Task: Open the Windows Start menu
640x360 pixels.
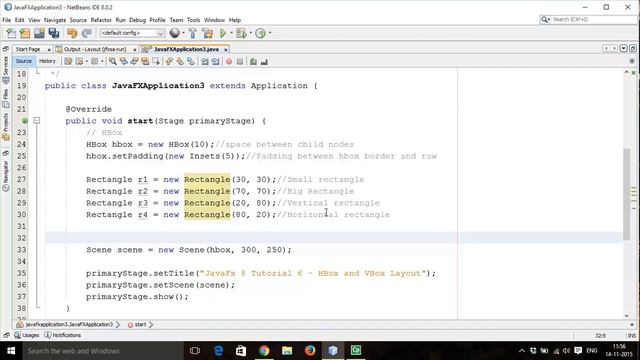Action: coord(11,351)
